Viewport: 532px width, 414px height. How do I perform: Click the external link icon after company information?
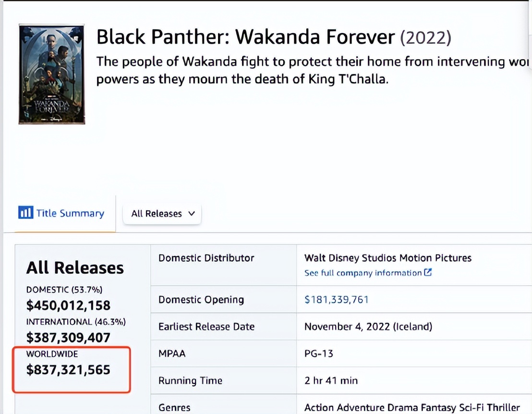tap(428, 272)
